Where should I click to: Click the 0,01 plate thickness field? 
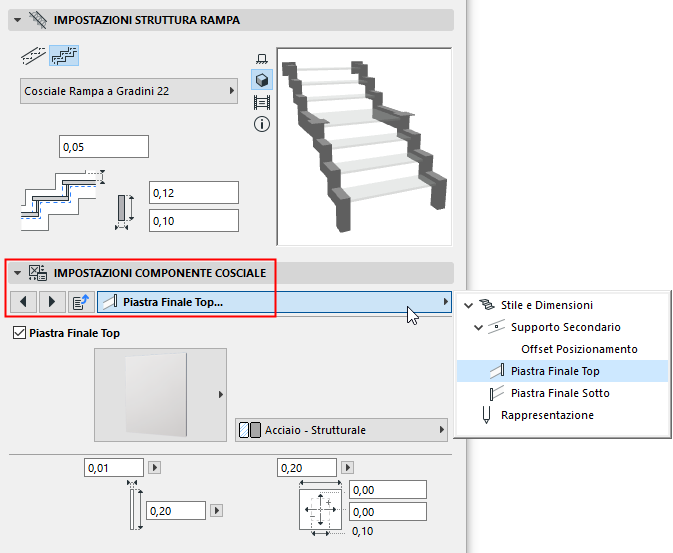coord(114,468)
